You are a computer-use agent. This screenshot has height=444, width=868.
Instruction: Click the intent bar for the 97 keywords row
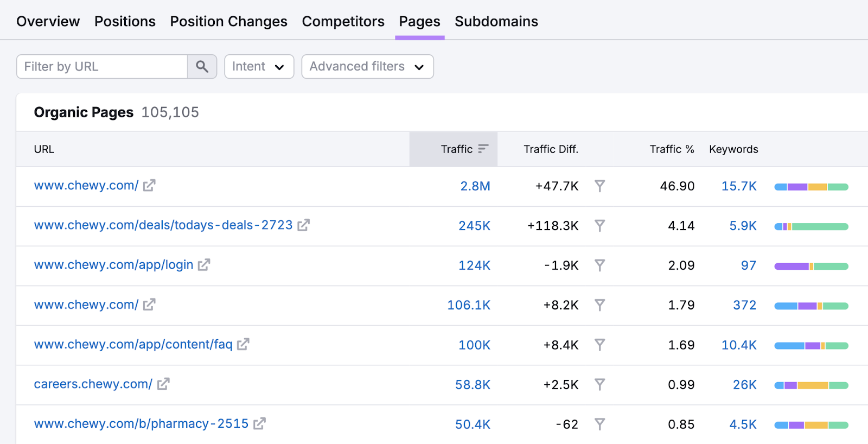point(811,266)
